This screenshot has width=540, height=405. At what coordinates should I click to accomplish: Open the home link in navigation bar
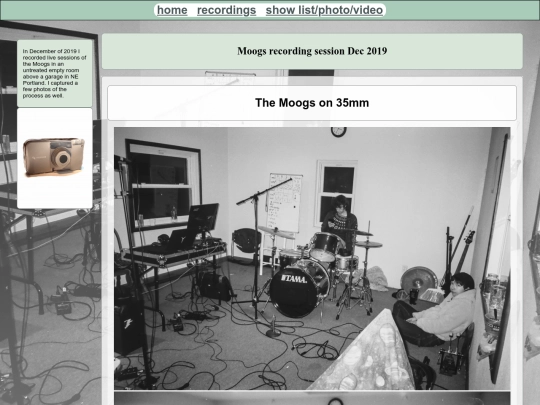pyautogui.click(x=172, y=10)
